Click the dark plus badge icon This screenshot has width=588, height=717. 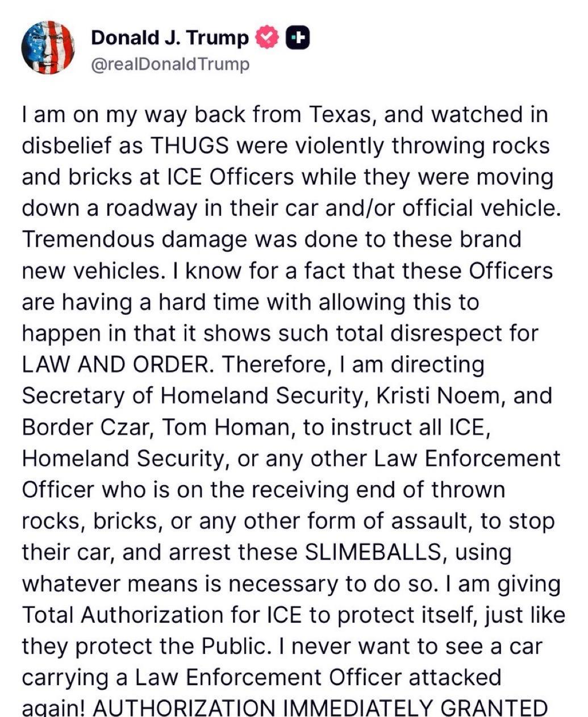[x=297, y=38]
